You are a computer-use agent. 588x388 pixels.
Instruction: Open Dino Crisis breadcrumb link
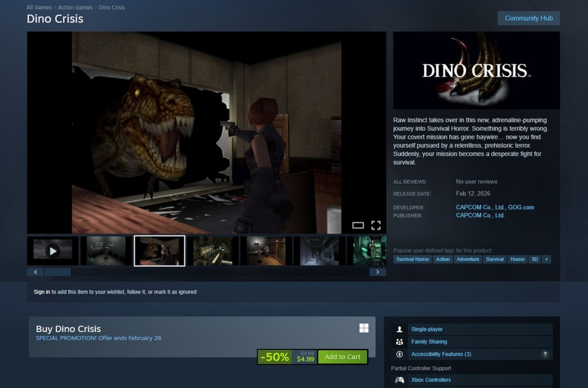pos(112,7)
